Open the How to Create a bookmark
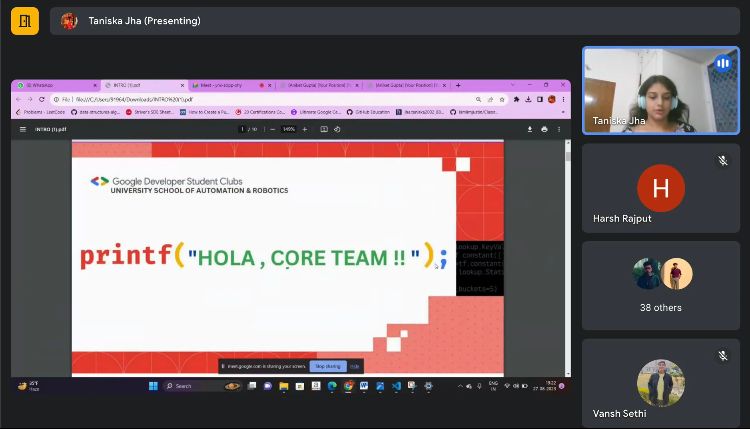This screenshot has width=750, height=429. point(204,112)
